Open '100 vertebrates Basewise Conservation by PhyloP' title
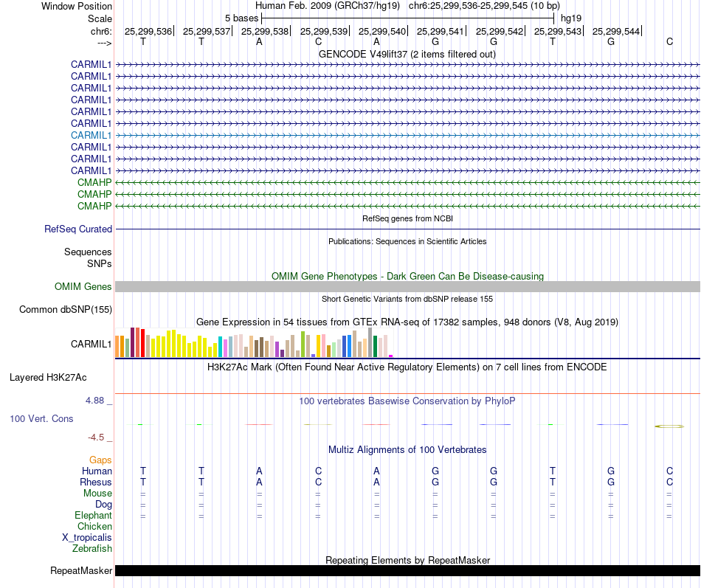 pos(407,401)
